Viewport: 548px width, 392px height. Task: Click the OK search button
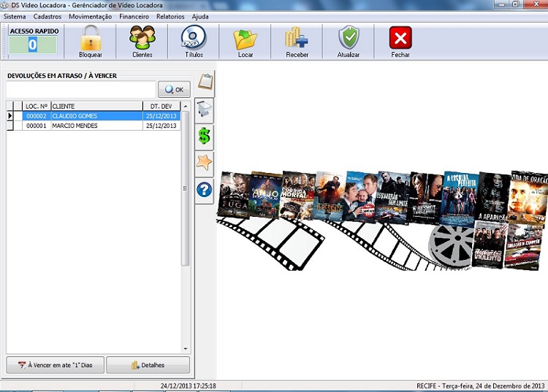point(175,90)
